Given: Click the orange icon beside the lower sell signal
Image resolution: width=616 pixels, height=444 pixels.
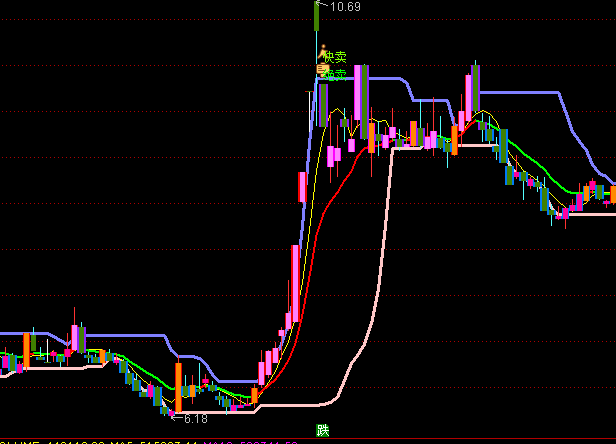Looking at the screenshot, I should tap(322, 71).
